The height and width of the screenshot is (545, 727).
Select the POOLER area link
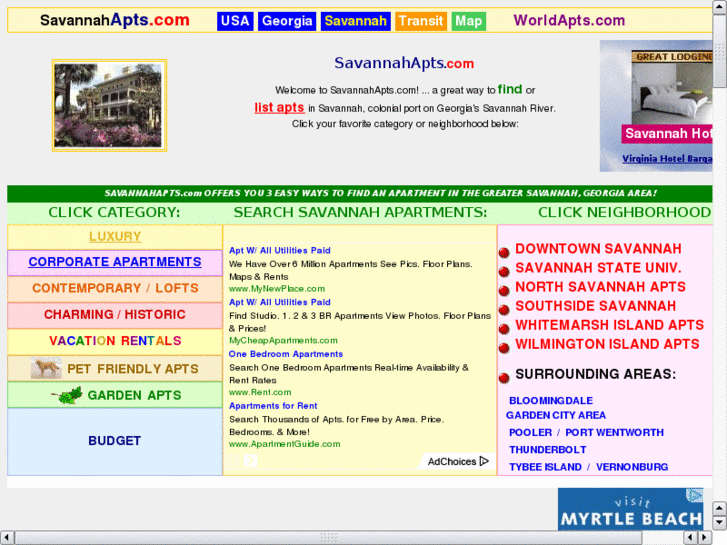coord(530,433)
